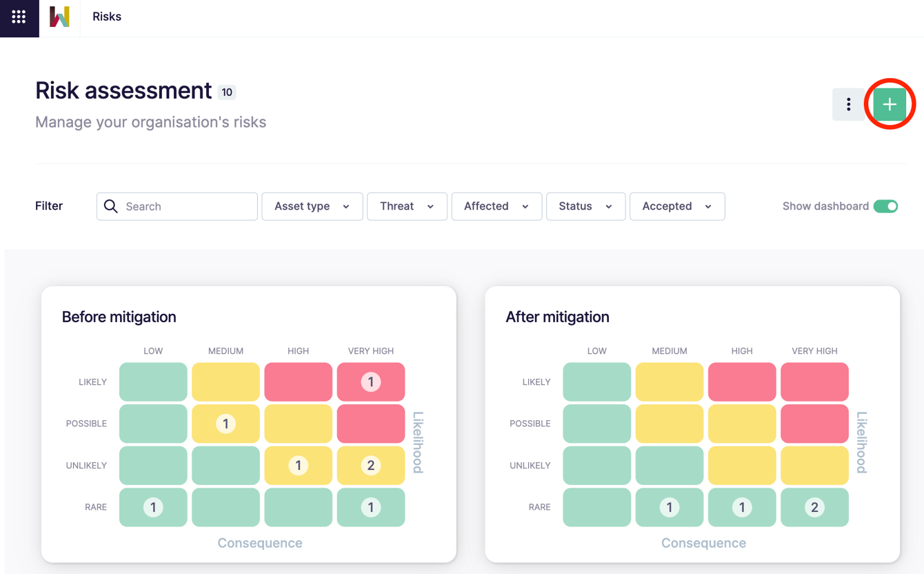Open the Asset type filter dropdown
The image size is (924, 574).
point(312,206)
